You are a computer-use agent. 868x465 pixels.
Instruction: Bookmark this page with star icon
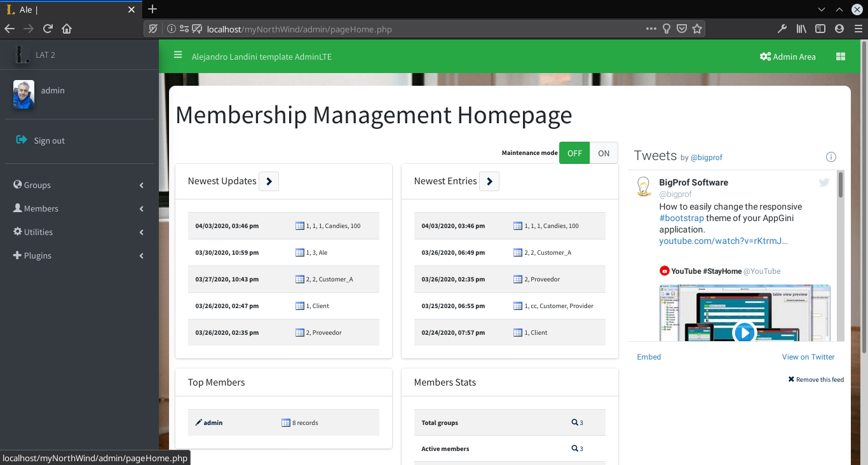click(697, 29)
